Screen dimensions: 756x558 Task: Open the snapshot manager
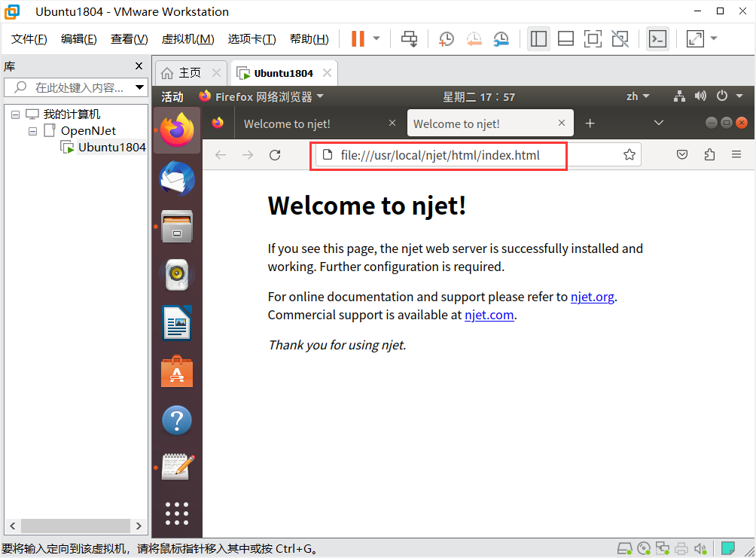pyautogui.click(x=501, y=38)
